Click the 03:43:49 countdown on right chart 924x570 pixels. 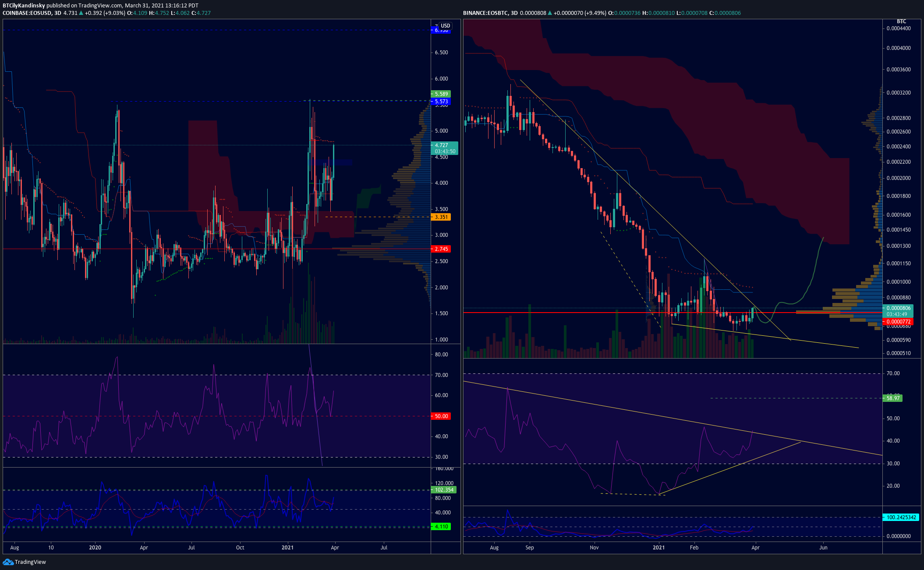pos(897,314)
